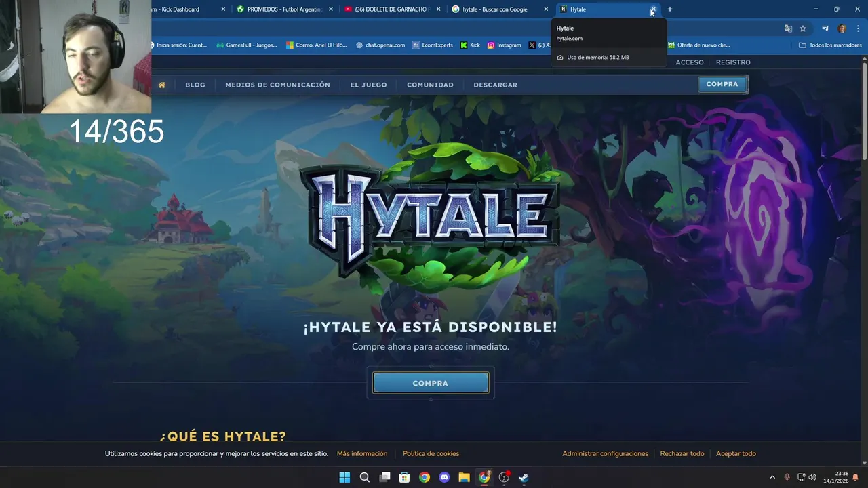Image resolution: width=868 pixels, height=488 pixels.
Task: Click the large COMPRA button below headline
Action: tap(431, 383)
